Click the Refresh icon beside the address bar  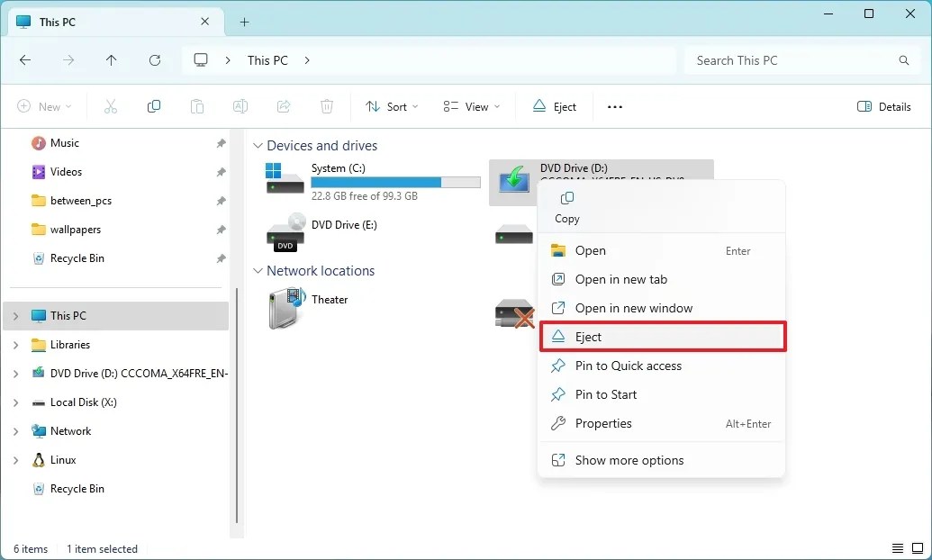pos(155,60)
